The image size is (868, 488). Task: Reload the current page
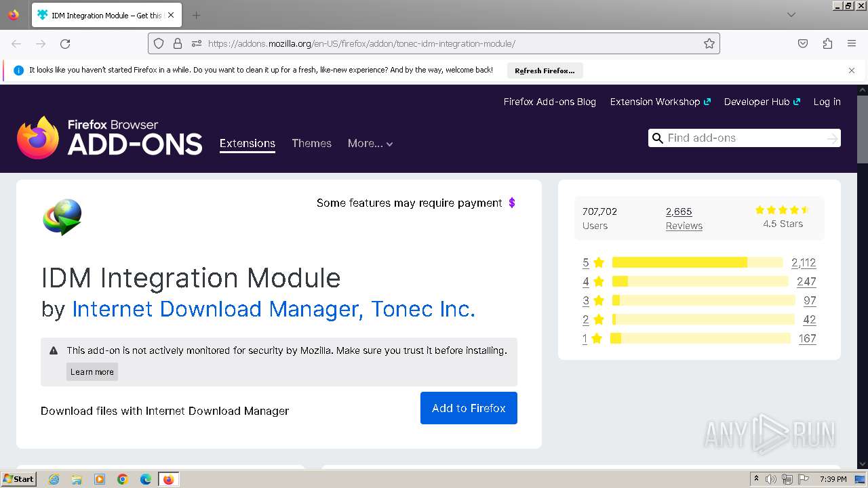65,43
